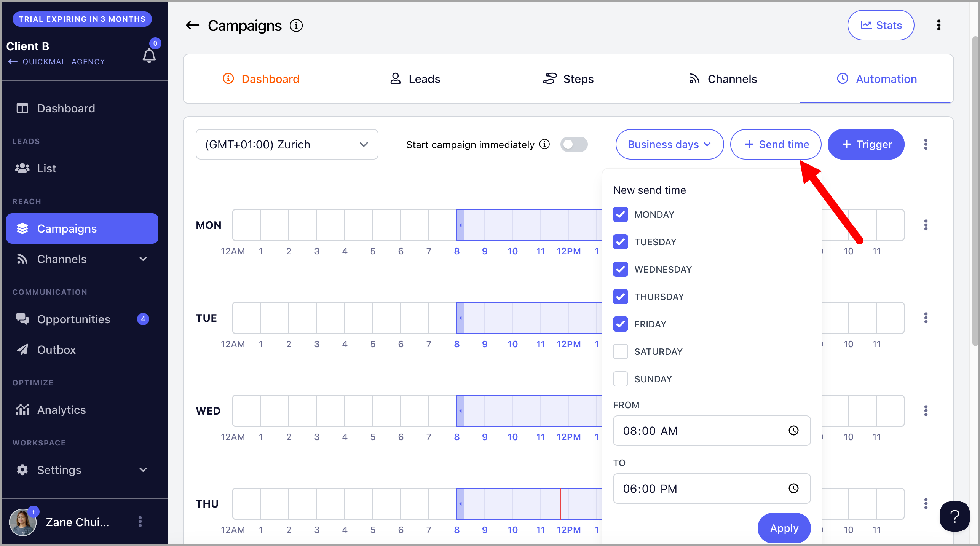Image resolution: width=980 pixels, height=546 pixels.
Task: Open the schedule options kebab next to Trigger
Action: pos(926,144)
